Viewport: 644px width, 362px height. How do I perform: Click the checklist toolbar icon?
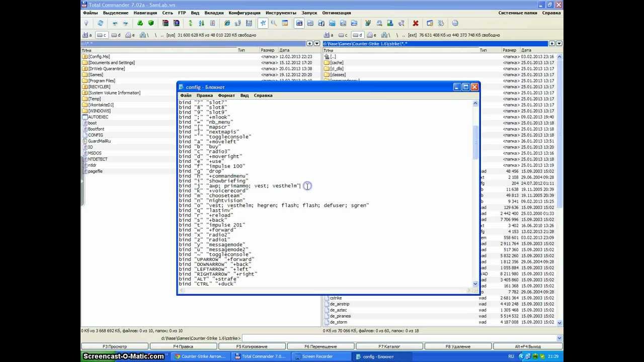(x=212, y=23)
